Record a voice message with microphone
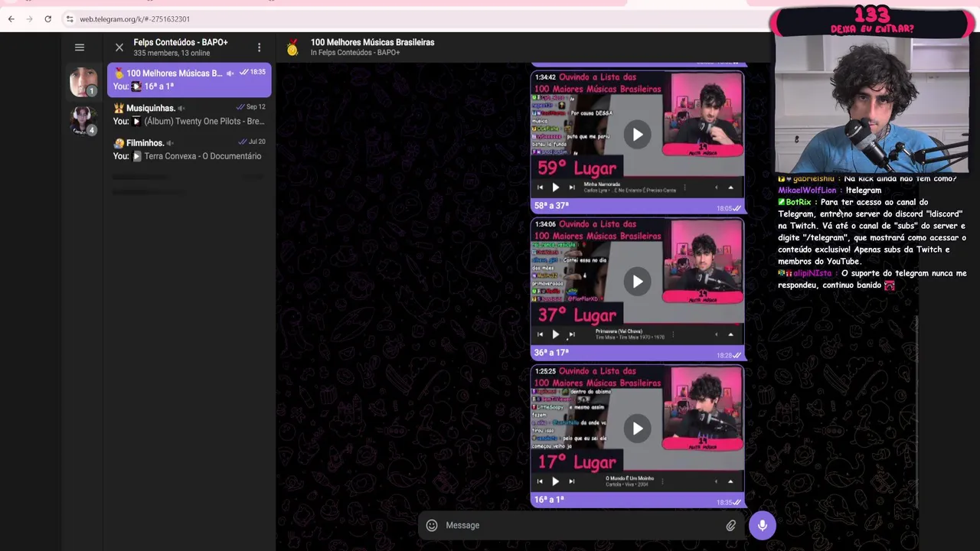Screen dimensions: 980x551 [763, 525]
